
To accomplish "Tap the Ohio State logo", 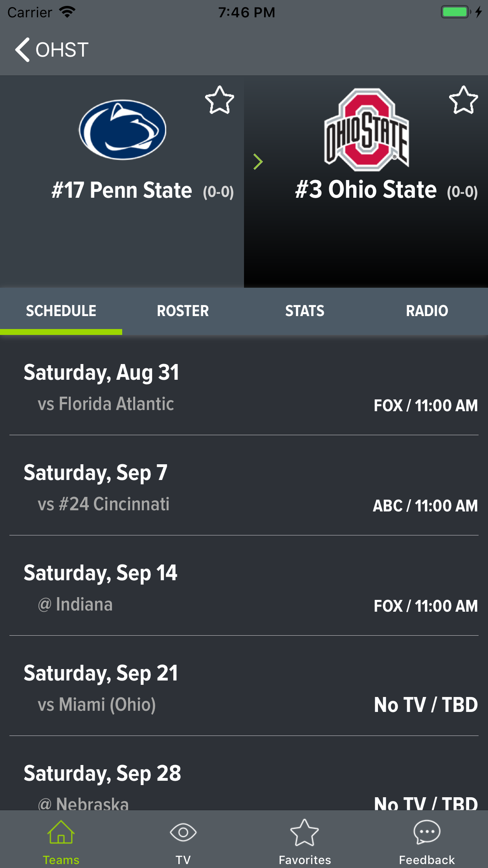I will 366,130.
